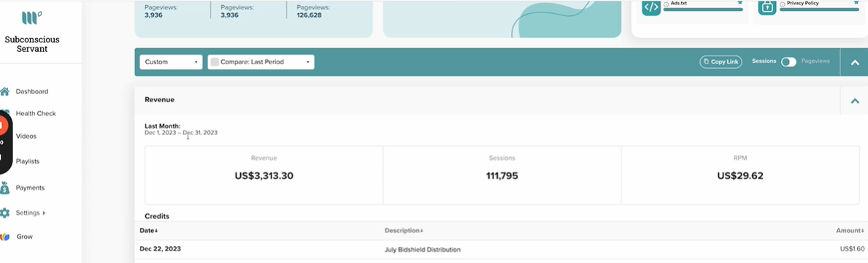Click the Dashboard house icon
This screenshot has height=263, width=868.
point(4,91)
